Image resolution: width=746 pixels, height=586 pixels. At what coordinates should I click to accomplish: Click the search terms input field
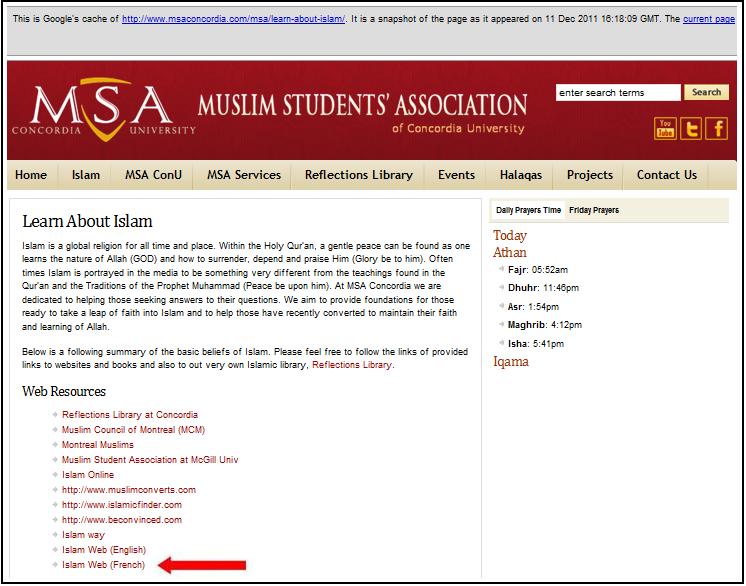tap(617, 93)
